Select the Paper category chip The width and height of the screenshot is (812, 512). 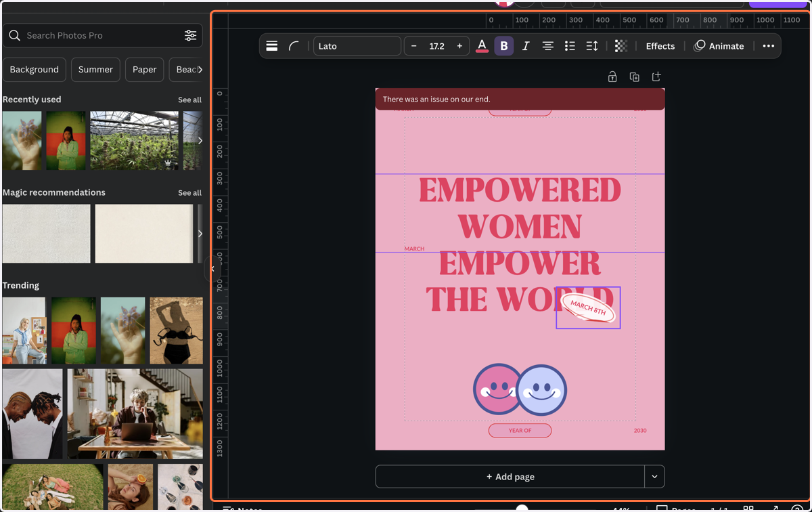(144, 70)
